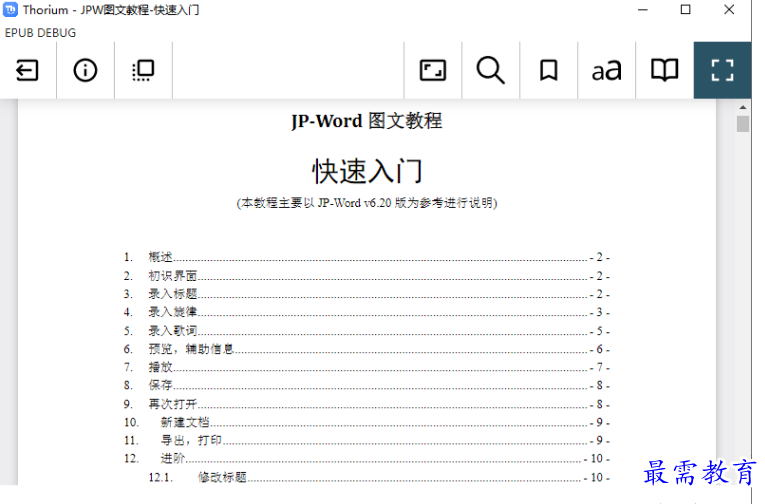Click the bookmark icon
The image size is (765, 504).
(x=548, y=70)
